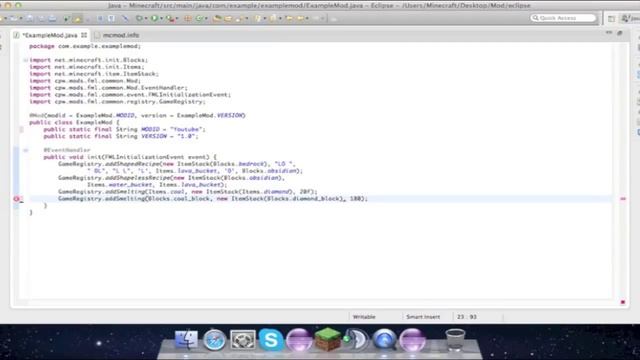
Task: Click the Open Perspective icon
Action: click(611, 18)
